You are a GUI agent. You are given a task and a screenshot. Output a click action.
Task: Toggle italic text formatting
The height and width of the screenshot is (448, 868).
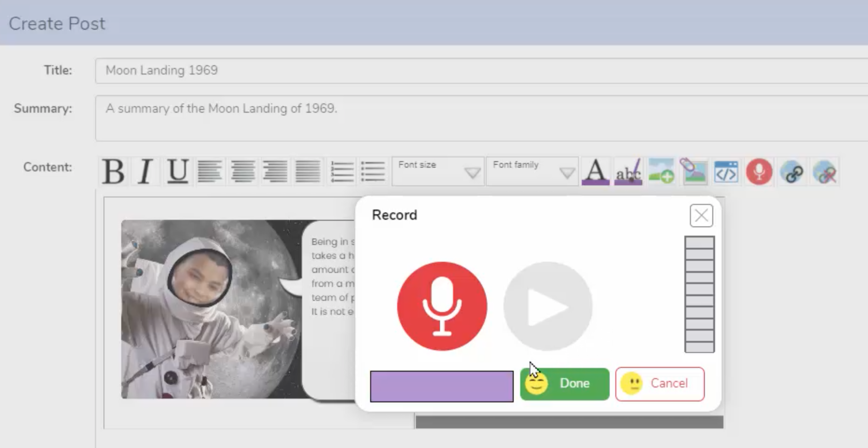tap(145, 172)
